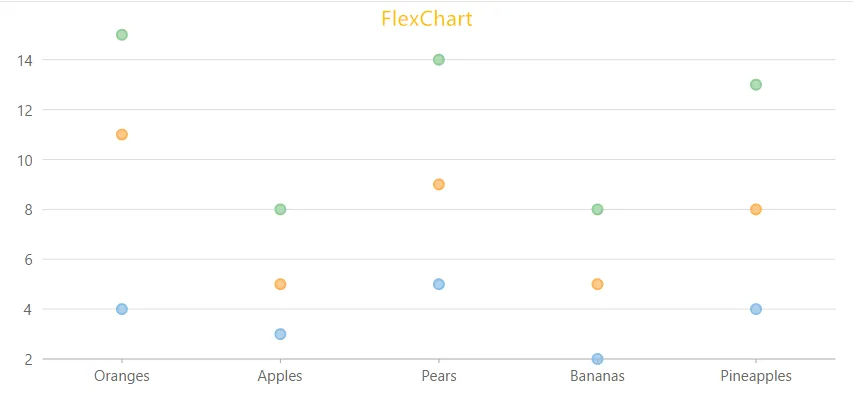The height and width of the screenshot is (397, 853).
Task: Click the blue data point for Pears
Action: tap(439, 284)
